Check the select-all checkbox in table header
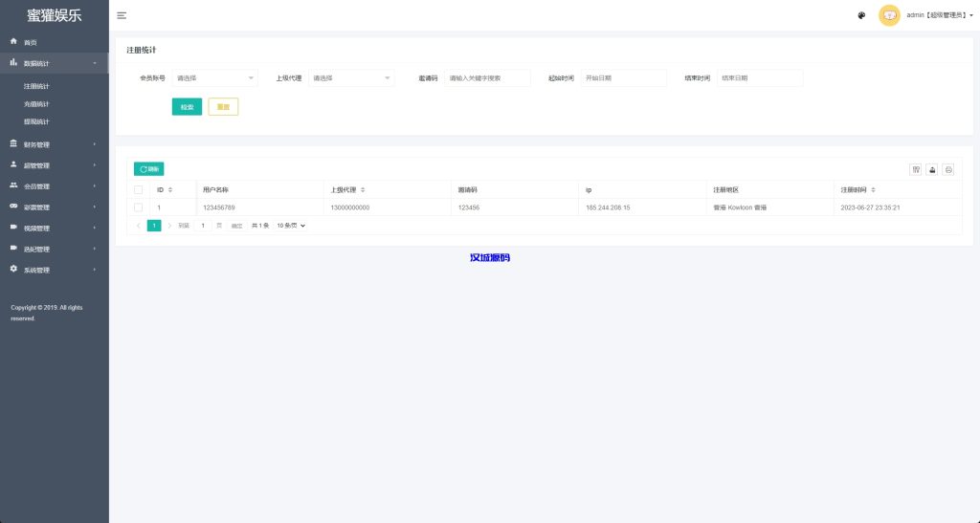Viewport: 980px width, 523px height. (138, 189)
